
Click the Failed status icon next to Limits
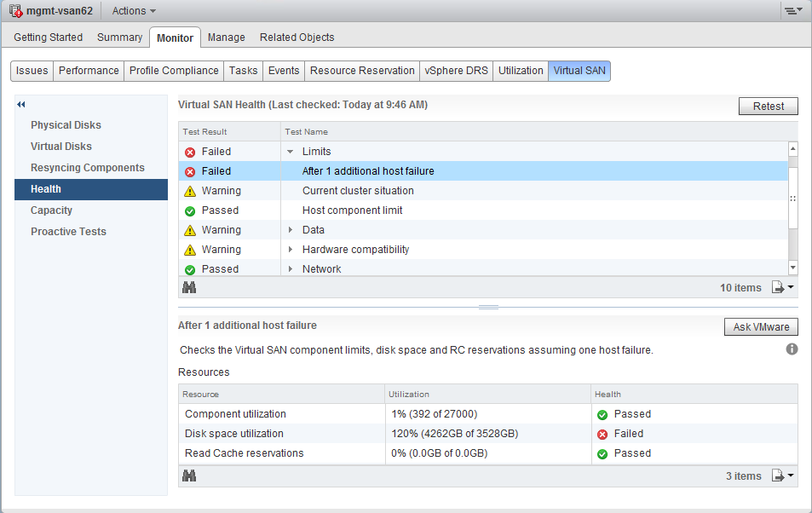click(x=189, y=152)
